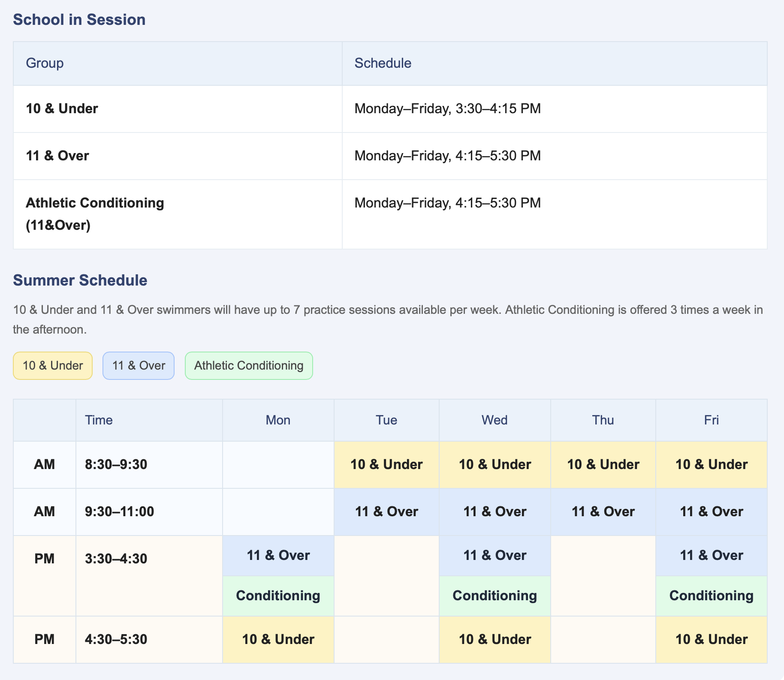784x680 pixels.
Task: Select Thursday 9:30–11:00 11 & Over cell
Action: (603, 512)
